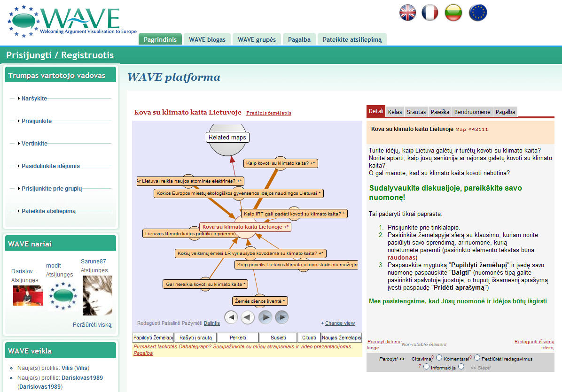Expand Pateikite atsiliepimą guide item
Viewport: 562px width, 392px height.
(x=48, y=211)
